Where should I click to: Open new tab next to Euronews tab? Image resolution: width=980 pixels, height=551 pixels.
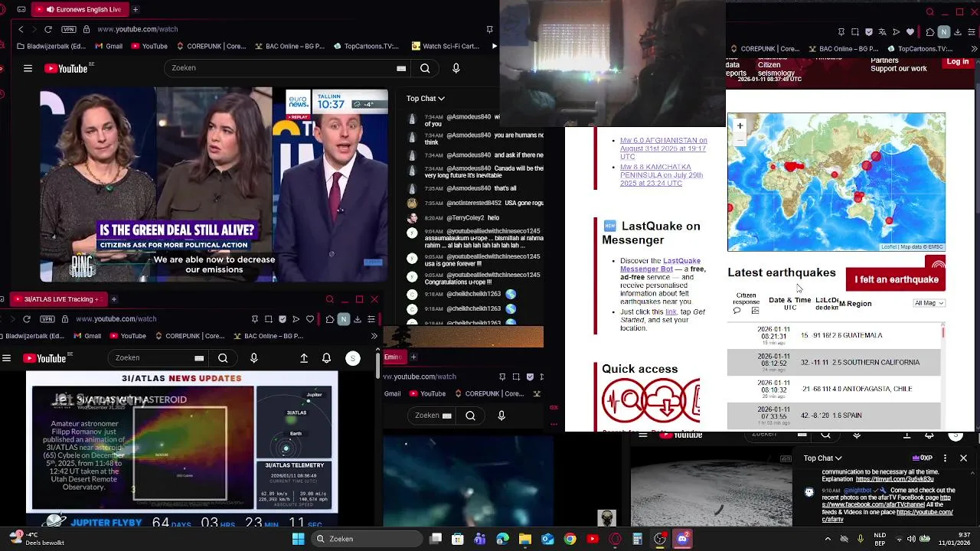(136, 9)
